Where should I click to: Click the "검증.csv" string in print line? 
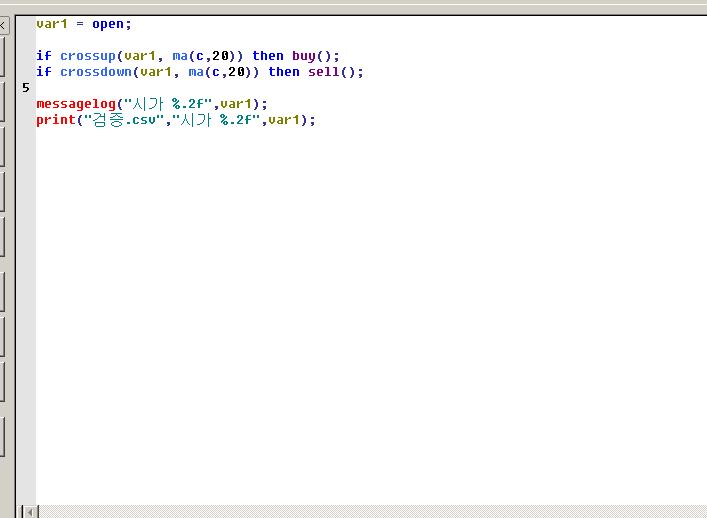click(x=124, y=120)
